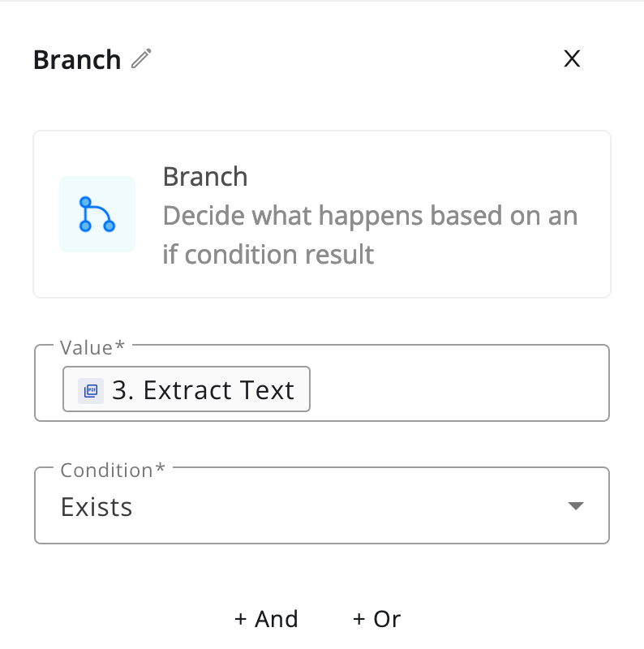
Task: Click the plus sign before Or
Action: point(359,619)
